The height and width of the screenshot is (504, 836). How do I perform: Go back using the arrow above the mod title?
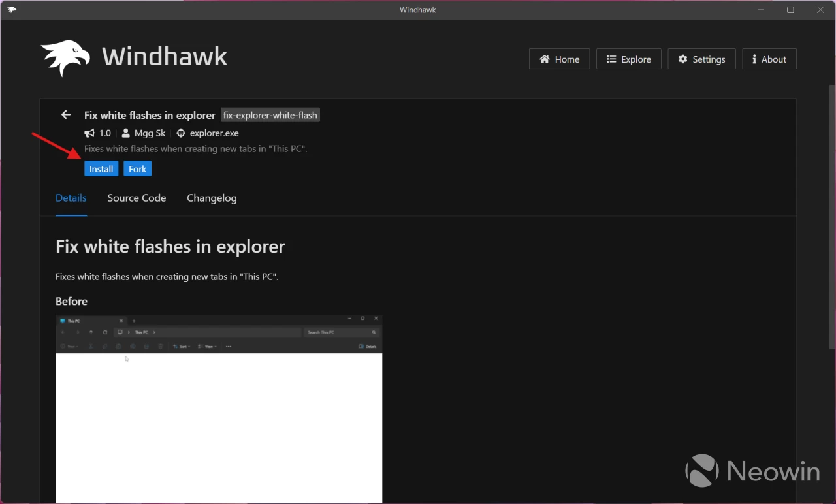pos(65,114)
